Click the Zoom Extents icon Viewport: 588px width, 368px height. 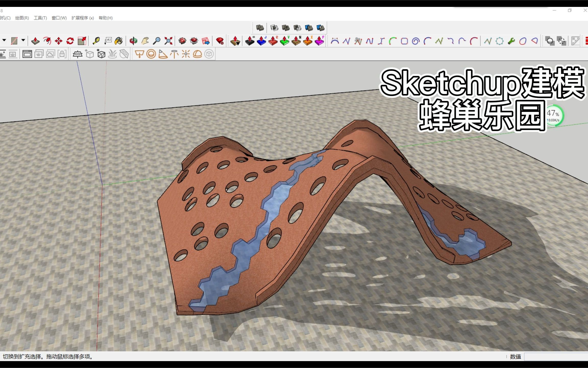[x=168, y=41]
